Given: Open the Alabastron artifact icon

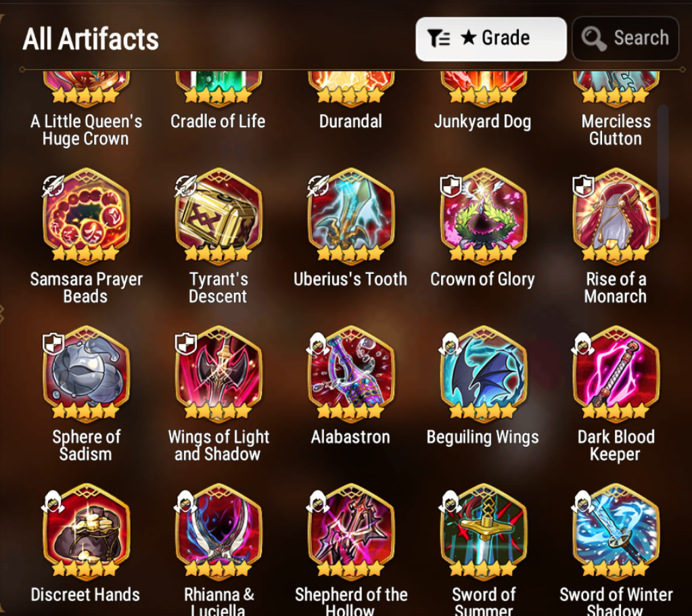Looking at the screenshot, I should coord(351,374).
